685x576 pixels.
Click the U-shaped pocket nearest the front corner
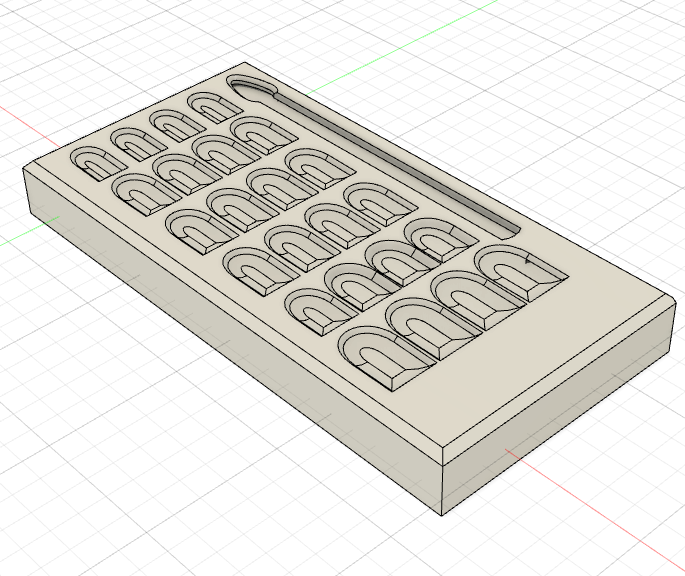coord(387,357)
